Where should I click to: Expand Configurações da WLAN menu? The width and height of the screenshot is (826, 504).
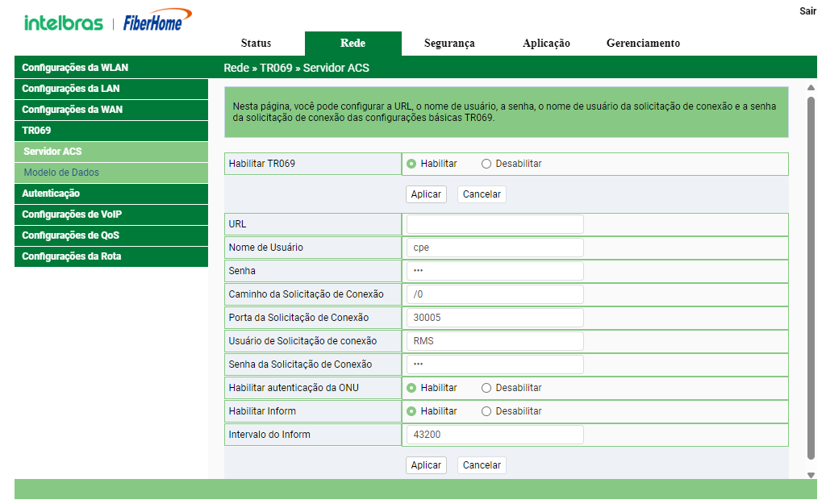coord(111,68)
